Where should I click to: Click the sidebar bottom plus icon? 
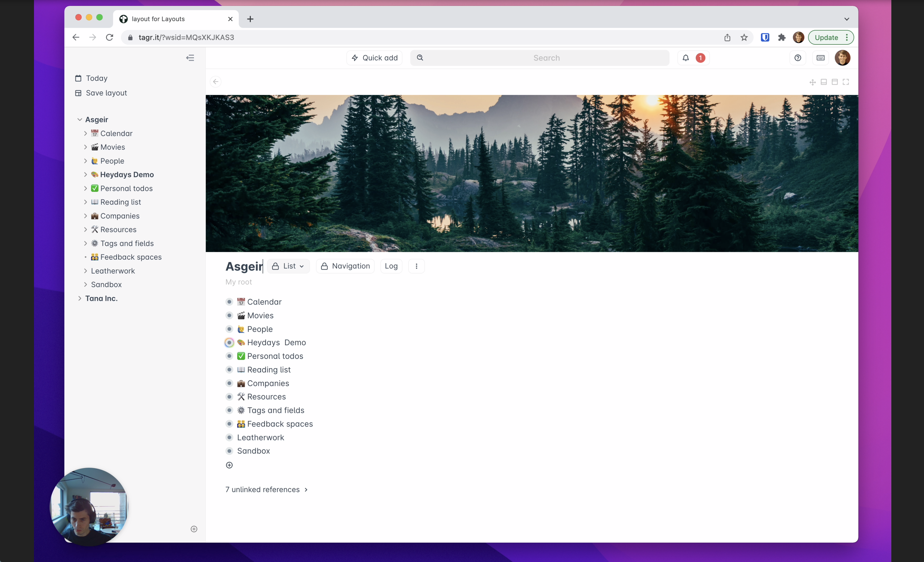194,529
